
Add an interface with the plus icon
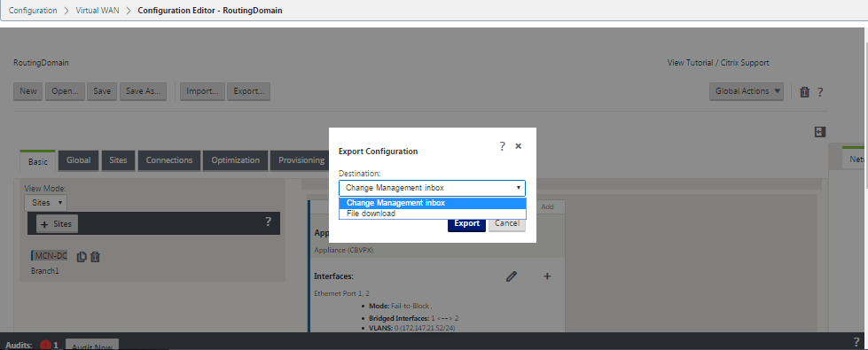pos(547,276)
